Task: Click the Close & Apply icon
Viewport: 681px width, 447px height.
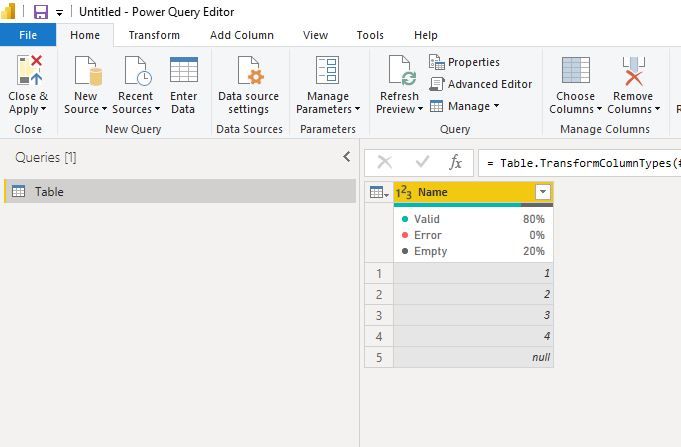Action: pyautogui.click(x=30, y=70)
